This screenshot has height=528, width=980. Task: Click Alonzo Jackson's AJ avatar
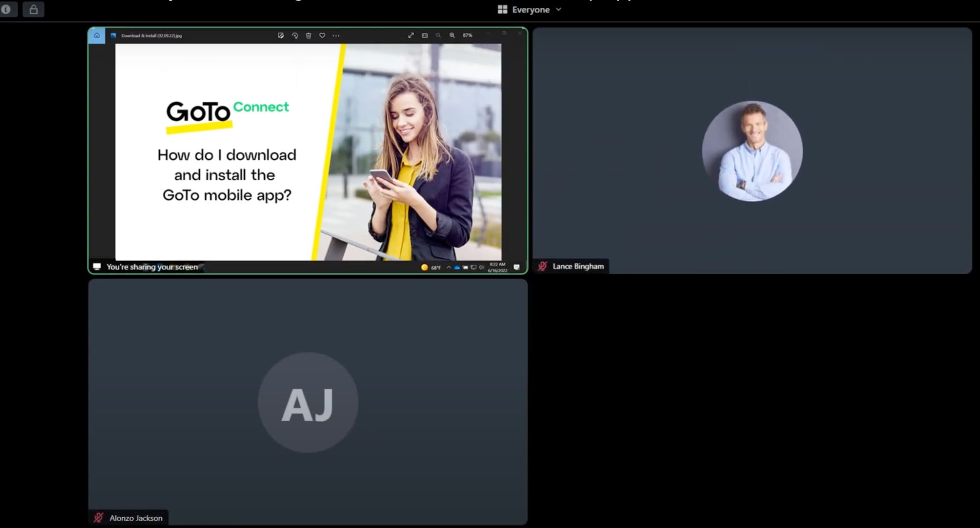(x=308, y=403)
